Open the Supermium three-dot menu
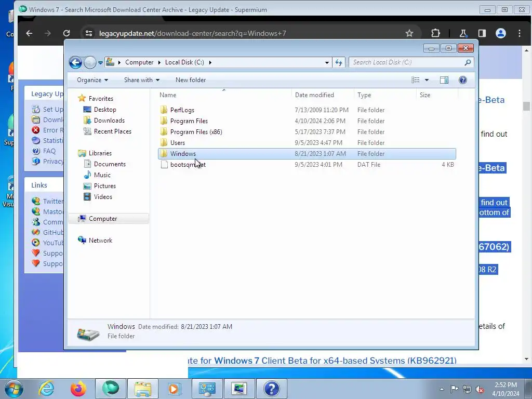The height and width of the screenshot is (399, 532). click(520, 33)
